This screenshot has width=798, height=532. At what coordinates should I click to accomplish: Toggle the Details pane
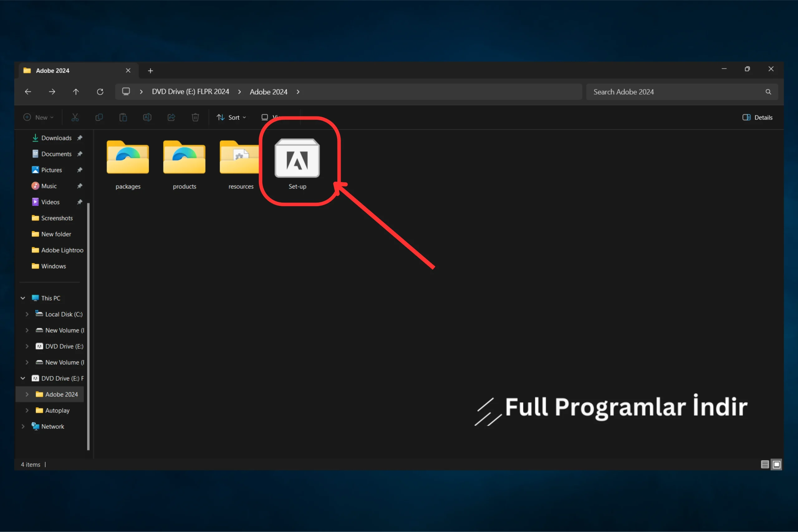click(757, 117)
